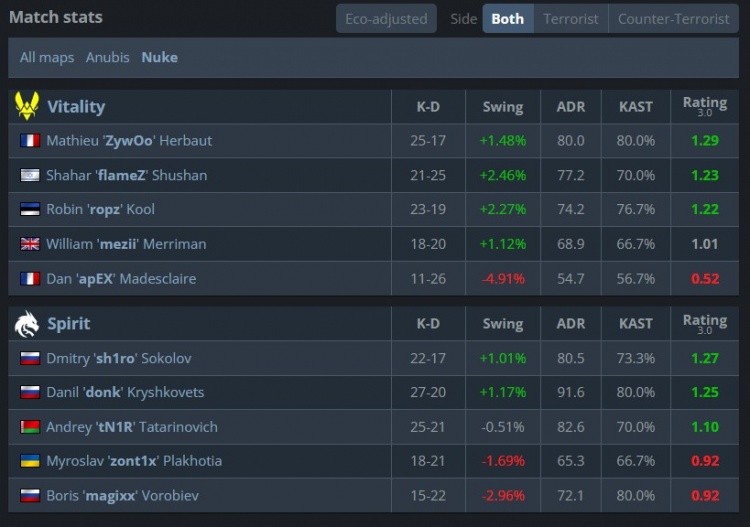Open the Vitality team name link
Image resolution: width=750 pixels, height=527 pixels.
(x=76, y=106)
